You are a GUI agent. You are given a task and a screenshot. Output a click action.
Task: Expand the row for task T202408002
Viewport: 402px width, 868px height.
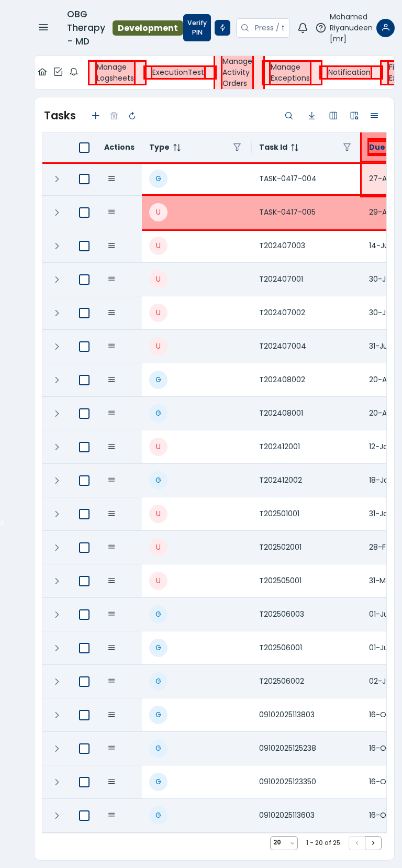57,380
